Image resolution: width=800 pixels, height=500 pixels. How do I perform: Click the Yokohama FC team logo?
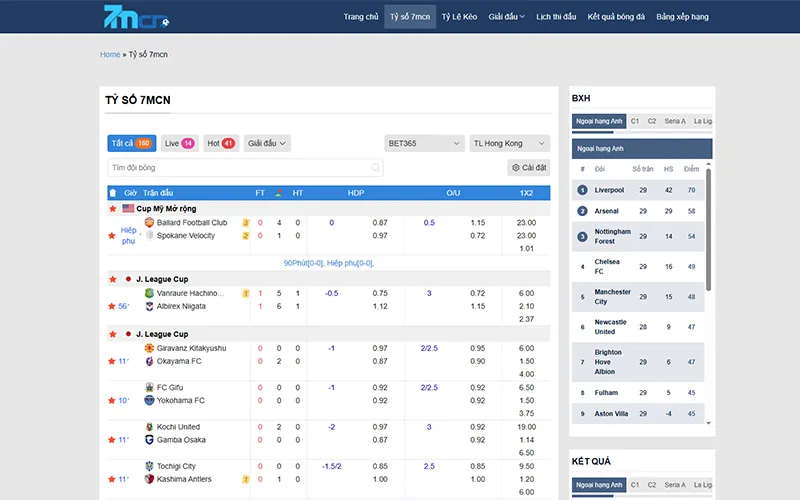pyautogui.click(x=149, y=400)
